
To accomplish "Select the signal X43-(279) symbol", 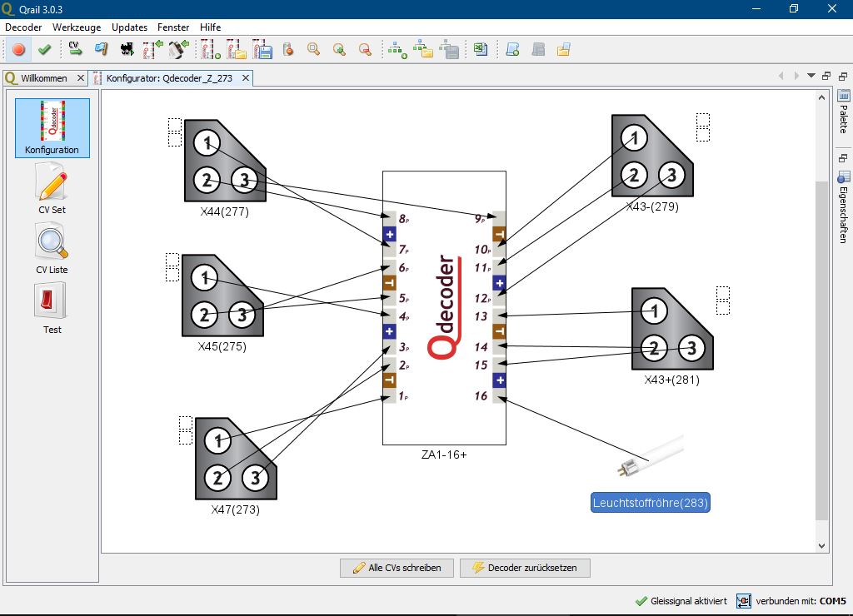I will [652, 156].
